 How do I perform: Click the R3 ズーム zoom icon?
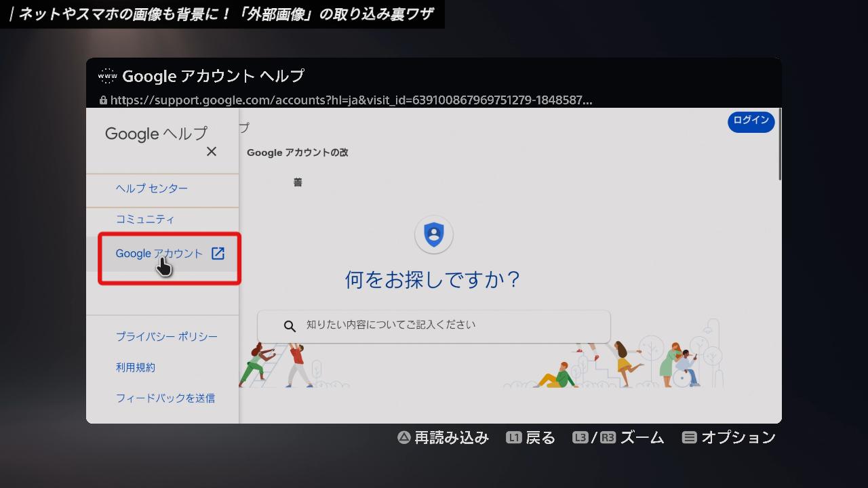click(x=607, y=438)
